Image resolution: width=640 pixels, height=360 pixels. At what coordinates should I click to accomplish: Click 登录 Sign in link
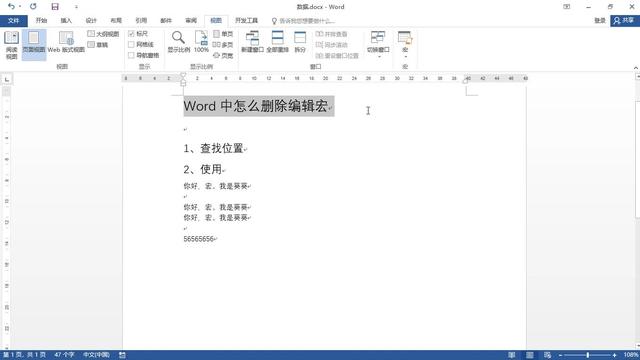(x=600, y=20)
